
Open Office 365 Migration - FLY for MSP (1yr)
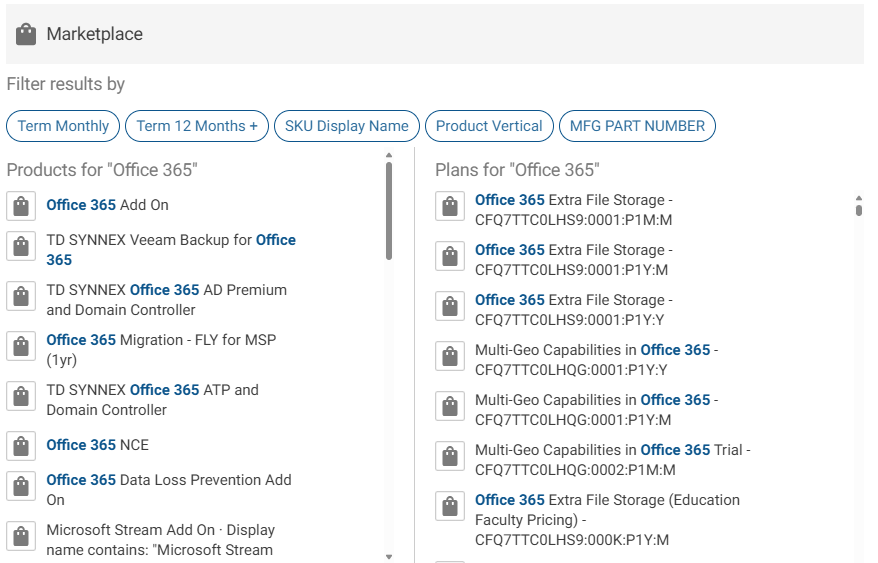coord(161,350)
